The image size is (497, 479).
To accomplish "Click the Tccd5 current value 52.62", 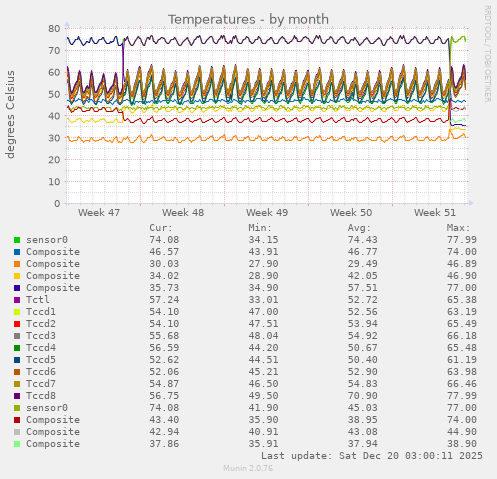I will pos(164,360).
